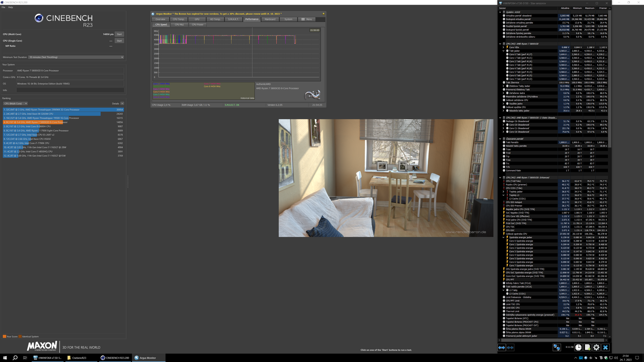Collapse the Systém: ASUS sensor group
The image size is (644, 362).
pos(500,12)
